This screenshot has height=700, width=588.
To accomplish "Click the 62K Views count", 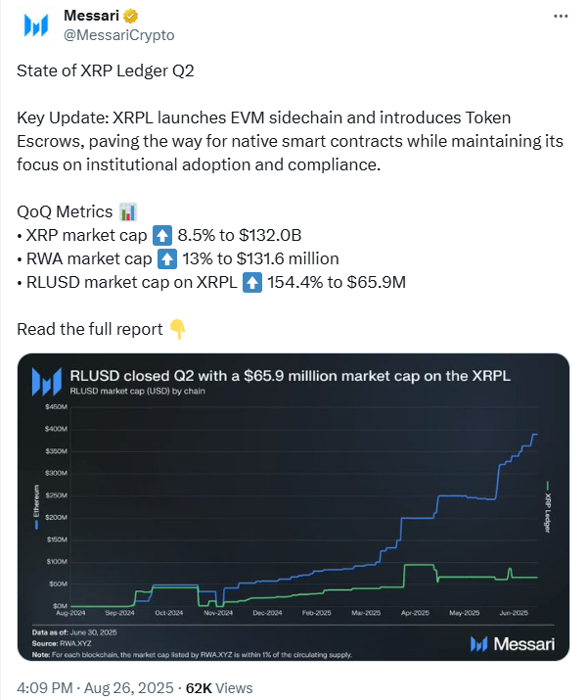I will pos(219,688).
